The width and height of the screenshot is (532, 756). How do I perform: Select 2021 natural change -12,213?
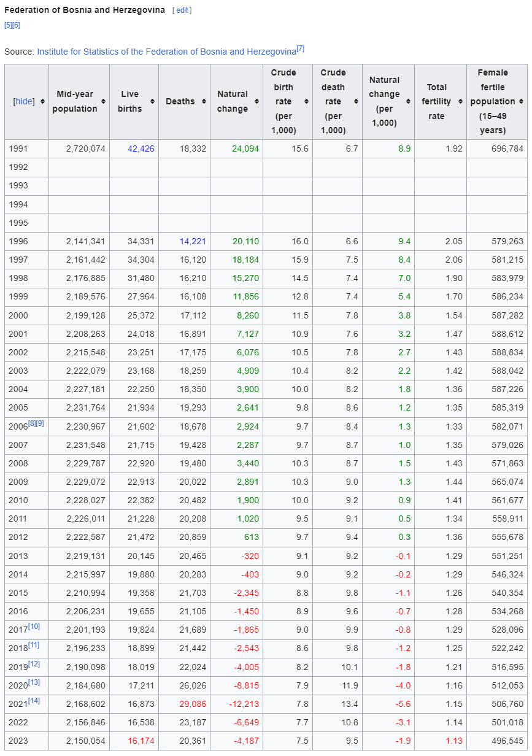tap(244, 704)
